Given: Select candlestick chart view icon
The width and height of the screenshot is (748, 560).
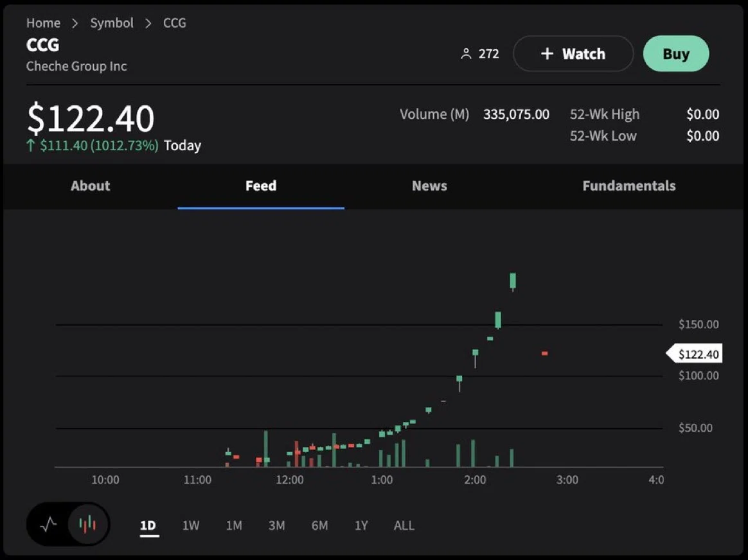Looking at the screenshot, I should click(88, 525).
